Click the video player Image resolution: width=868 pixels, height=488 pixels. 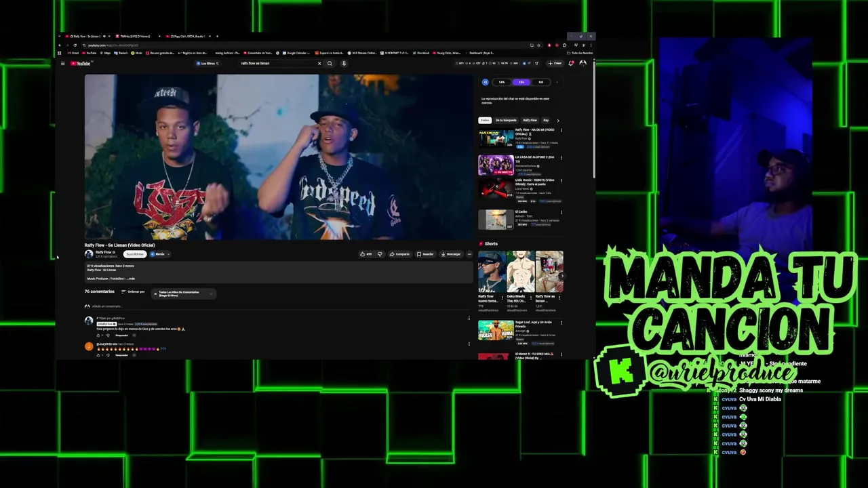(279, 157)
